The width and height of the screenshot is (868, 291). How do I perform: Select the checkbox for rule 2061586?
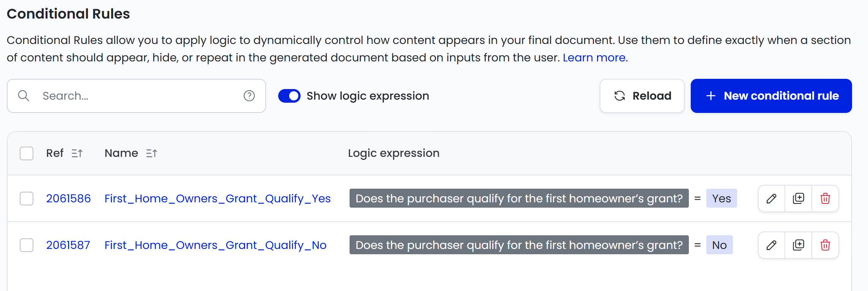click(27, 199)
